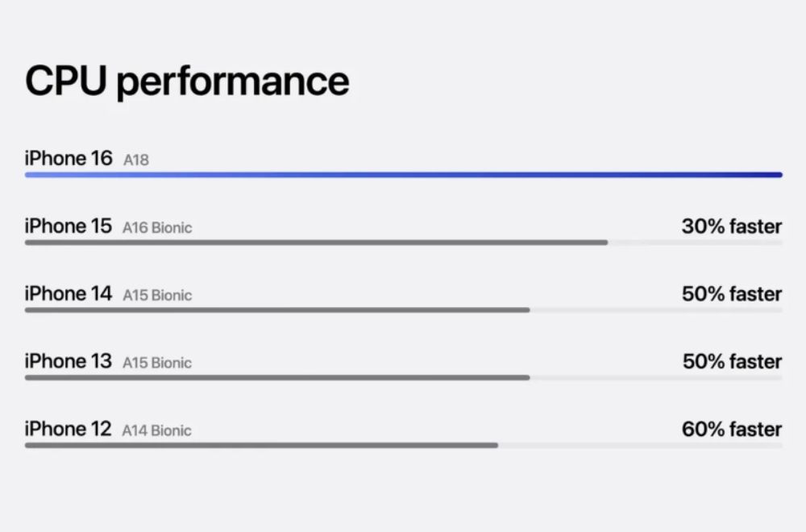Select the iPhone 13 label

pyautogui.click(x=69, y=362)
